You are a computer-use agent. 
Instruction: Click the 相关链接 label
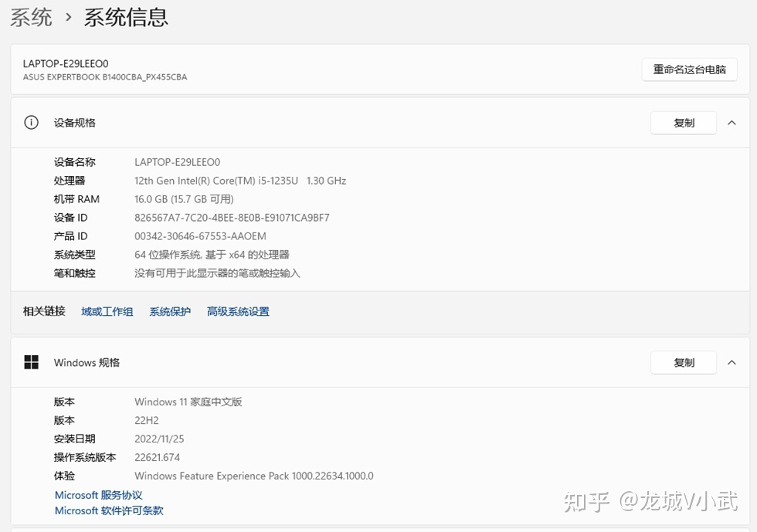click(44, 311)
